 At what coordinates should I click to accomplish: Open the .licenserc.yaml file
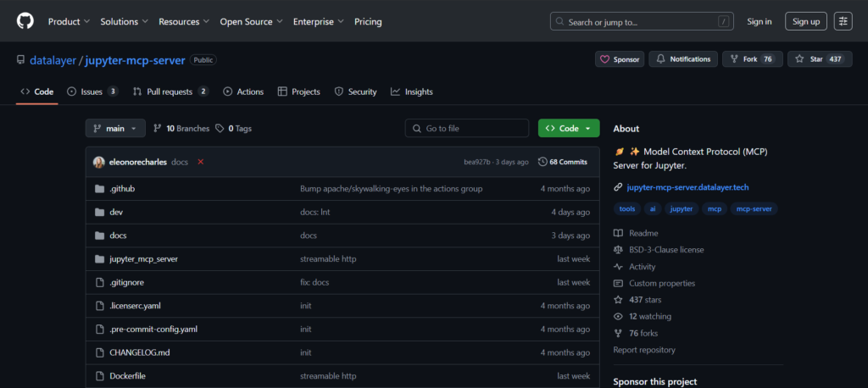click(135, 306)
